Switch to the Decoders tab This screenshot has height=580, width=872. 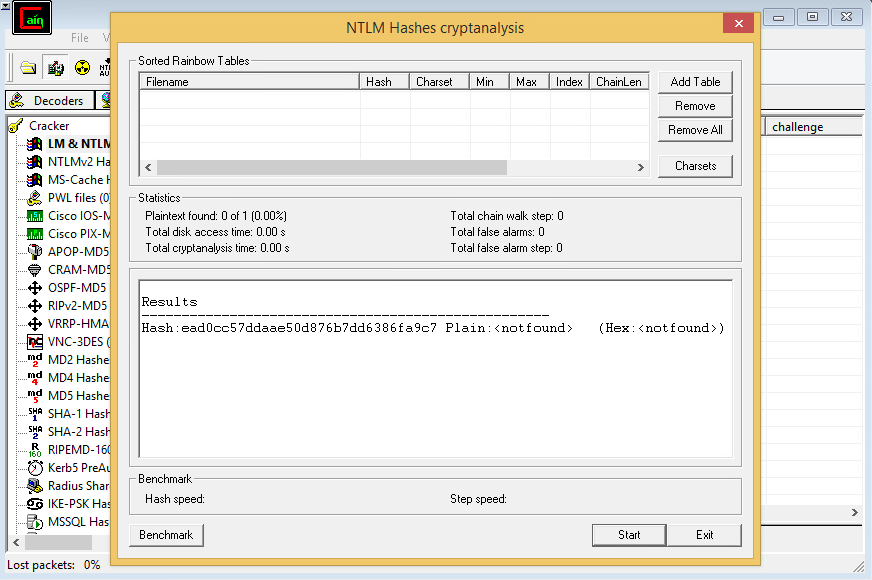coord(50,101)
